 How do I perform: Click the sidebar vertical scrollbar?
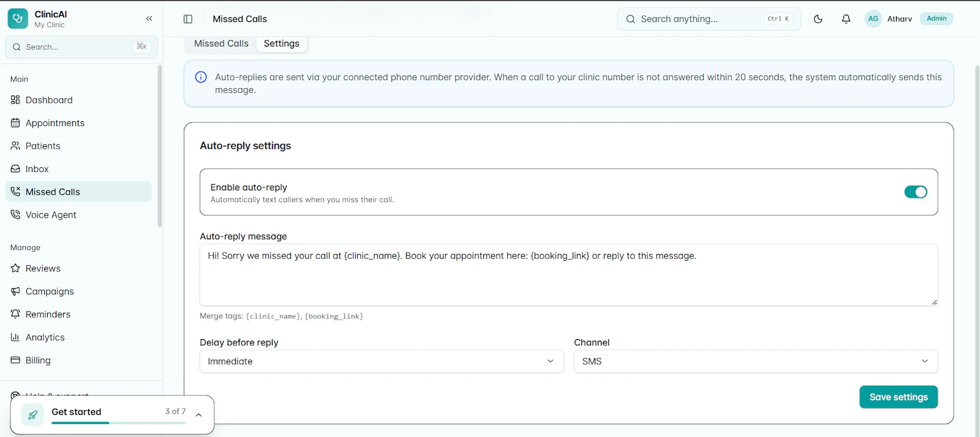pyautogui.click(x=160, y=146)
